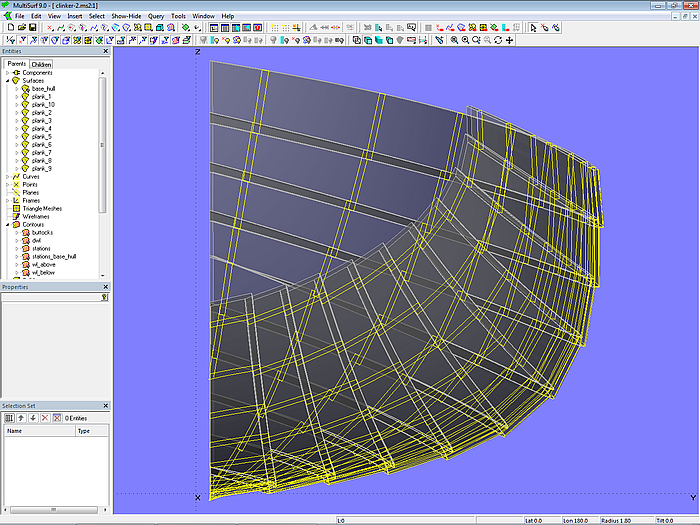Click the Entities panel vertical scrollbar

103,140
